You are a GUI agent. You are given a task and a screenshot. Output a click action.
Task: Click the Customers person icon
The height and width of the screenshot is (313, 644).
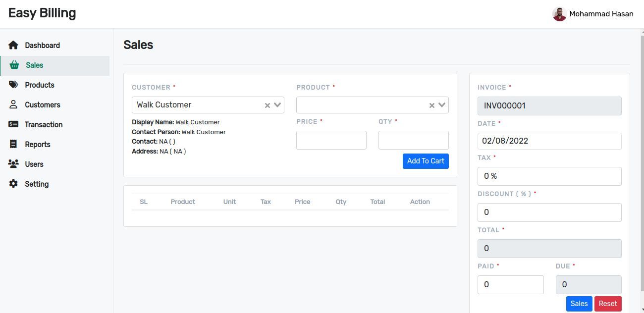click(13, 104)
